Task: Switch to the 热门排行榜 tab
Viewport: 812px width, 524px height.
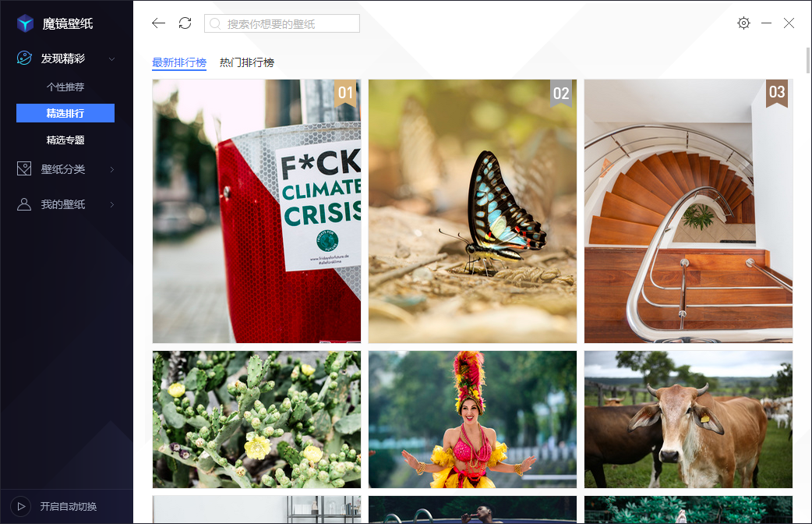Action: (247, 62)
